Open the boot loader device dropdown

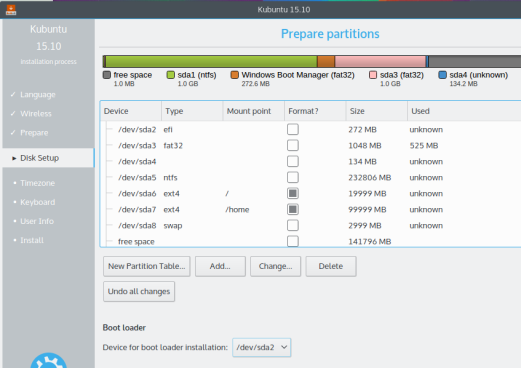point(262,347)
